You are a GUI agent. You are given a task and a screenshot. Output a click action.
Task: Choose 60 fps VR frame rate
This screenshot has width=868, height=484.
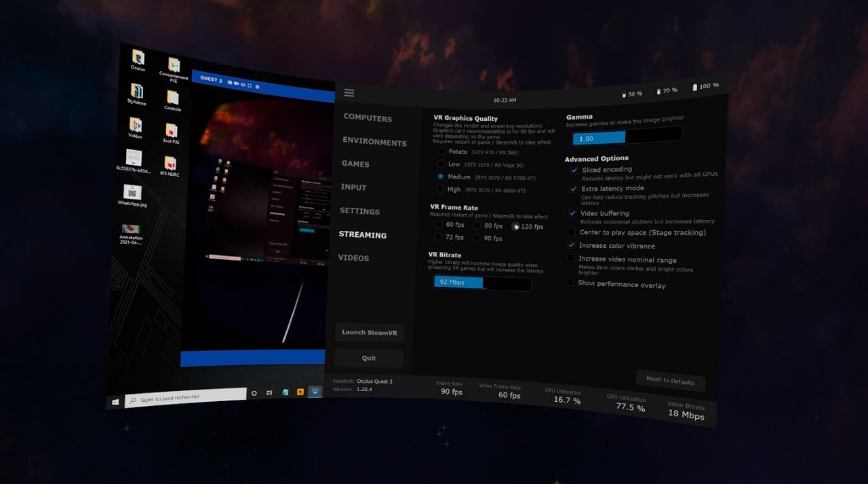pyautogui.click(x=439, y=223)
